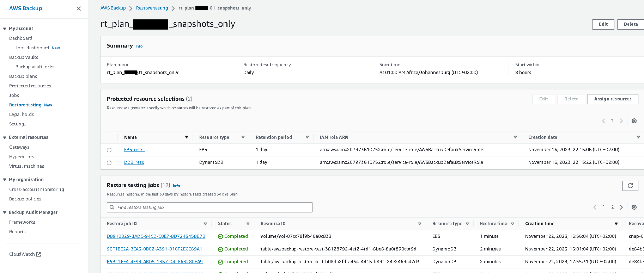Navigate to Virtual machines
Image resolution: width=644 pixels, height=273 pixels.
[26, 166]
